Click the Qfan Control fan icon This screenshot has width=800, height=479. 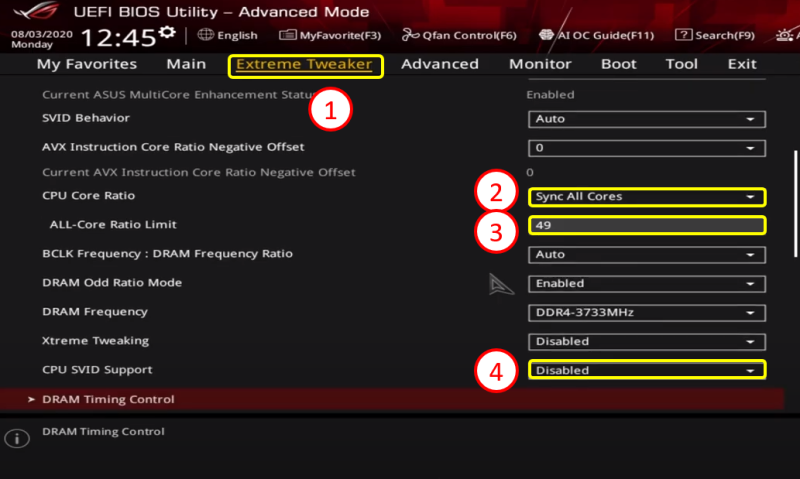coord(410,35)
